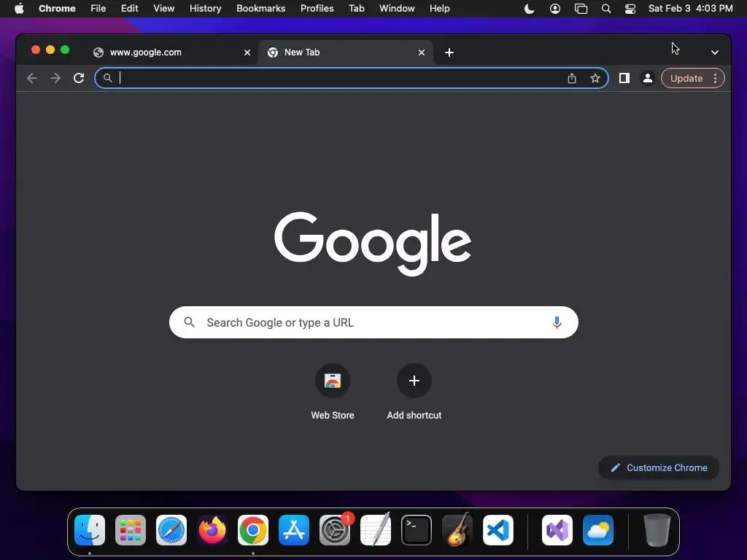747x560 pixels.
Task: Go forward with the forward arrow
Action: pyautogui.click(x=55, y=78)
